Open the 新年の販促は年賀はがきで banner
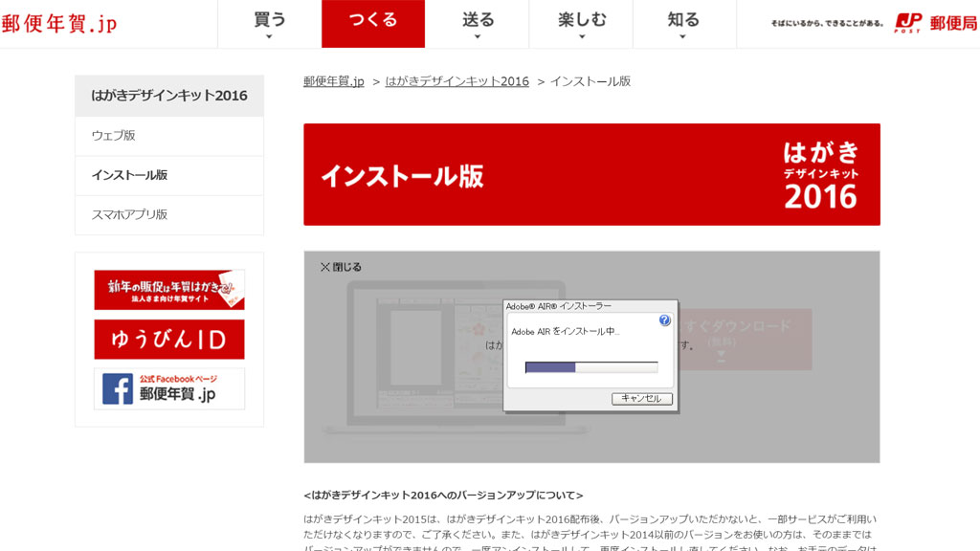Screen dimensions: 980x551 169,290
